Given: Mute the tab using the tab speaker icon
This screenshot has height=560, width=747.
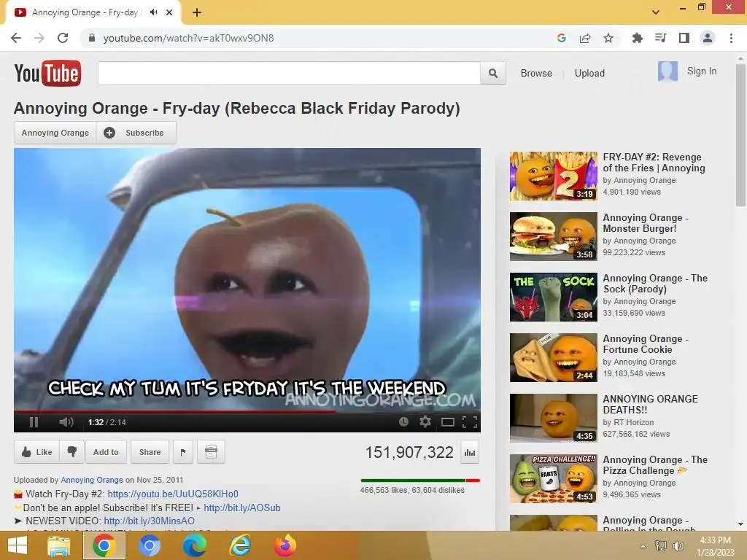Looking at the screenshot, I should pyautogui.click(x=153, y=12).
